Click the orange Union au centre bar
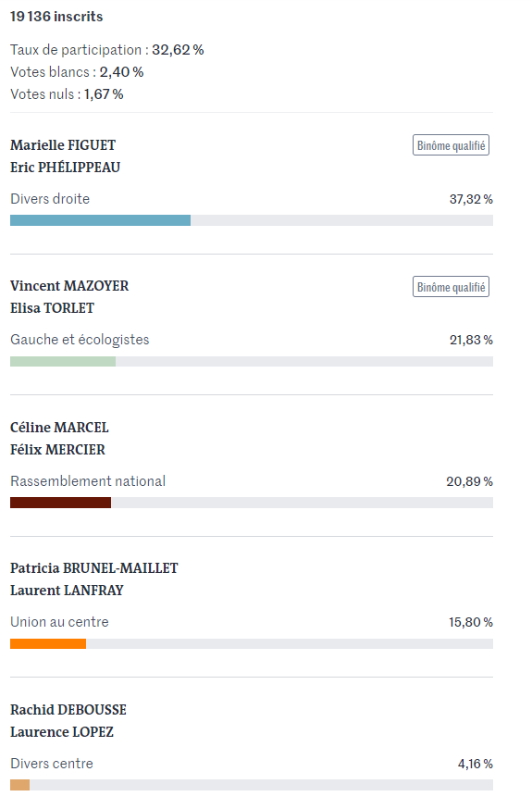 tap(48, 643)
